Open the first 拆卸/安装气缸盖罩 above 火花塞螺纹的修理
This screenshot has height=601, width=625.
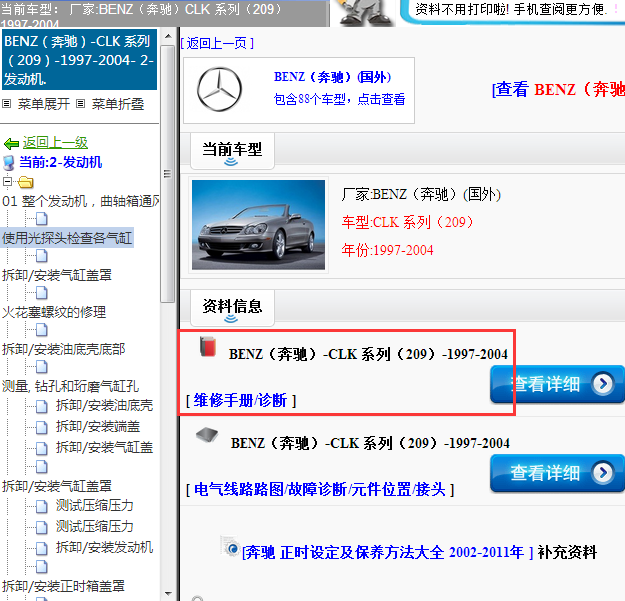pos(57,275)
